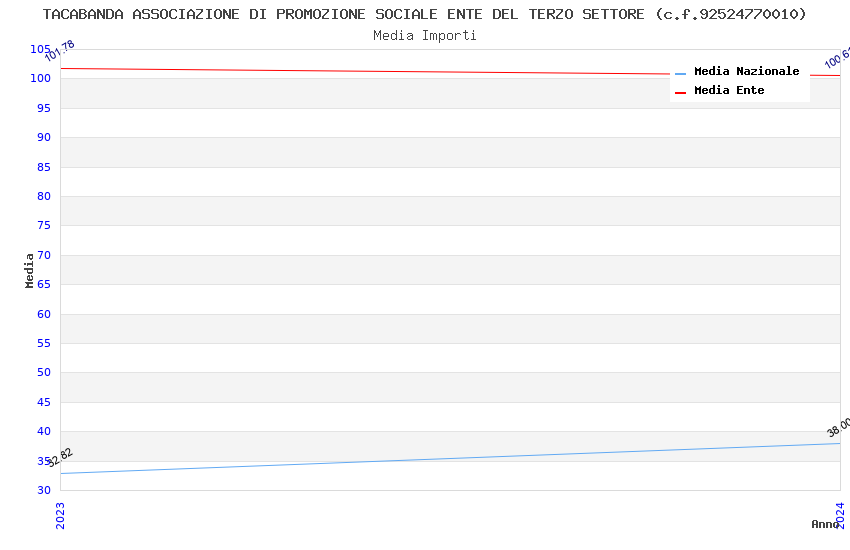Click the 60 y-axis tick label
This screenshot has height=550, width=850.
[x=43, y=314]
